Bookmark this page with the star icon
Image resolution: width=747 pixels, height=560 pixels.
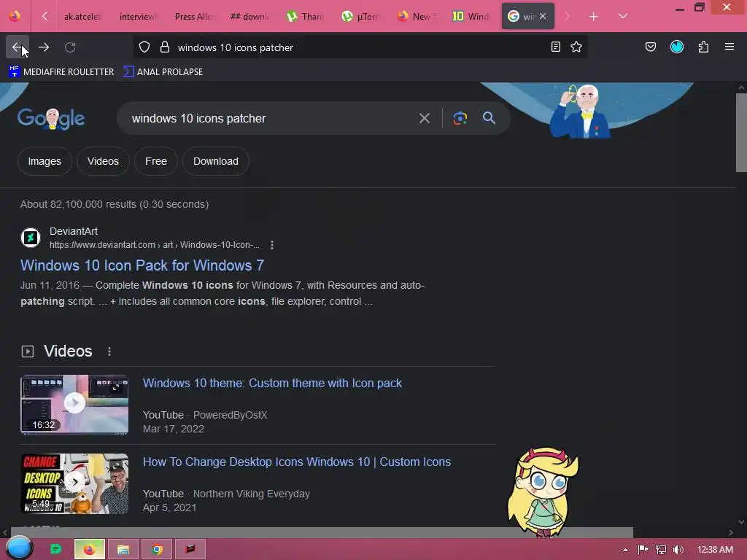576,47
